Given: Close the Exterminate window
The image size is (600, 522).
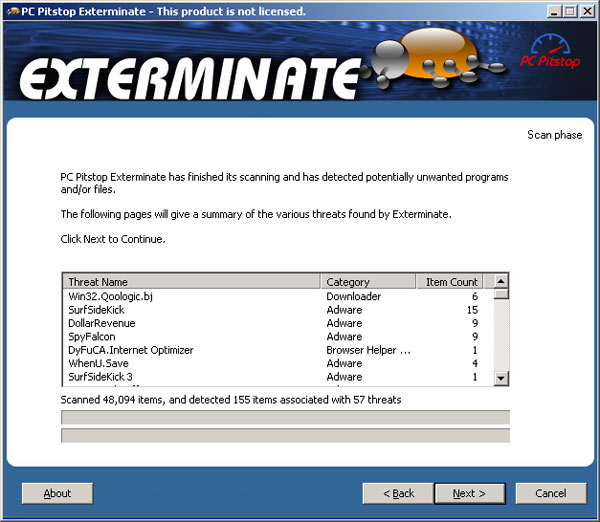Looking at the screenshot, I should (x=587, y=11).
